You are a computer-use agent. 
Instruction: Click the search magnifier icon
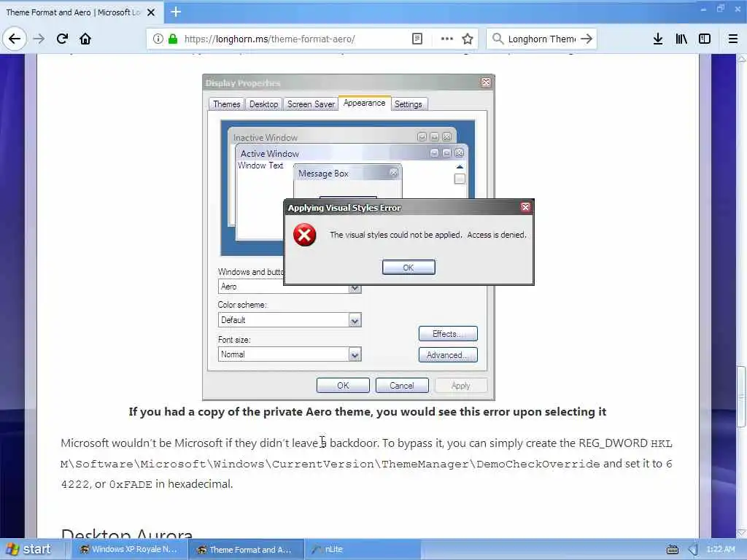498,39
